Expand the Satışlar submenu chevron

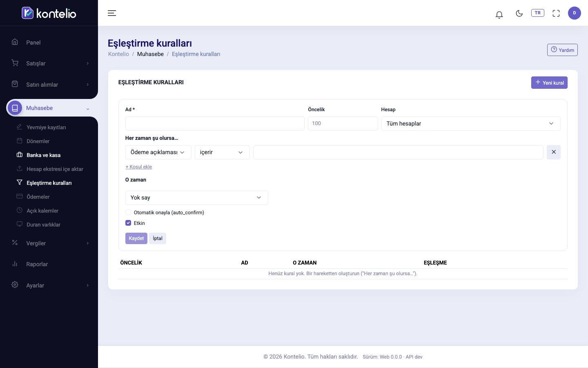[87, 63]
